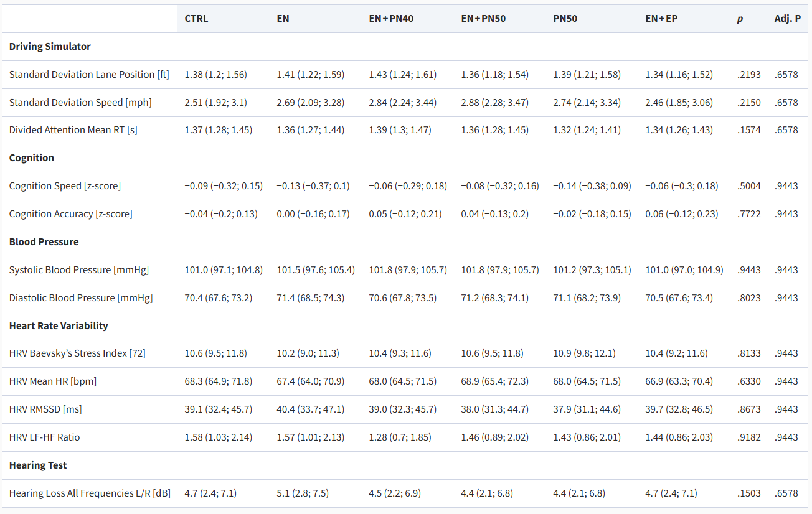Select the HRV LF-HF Ratio row label
The image size is (812, 514).
point(45,437)
